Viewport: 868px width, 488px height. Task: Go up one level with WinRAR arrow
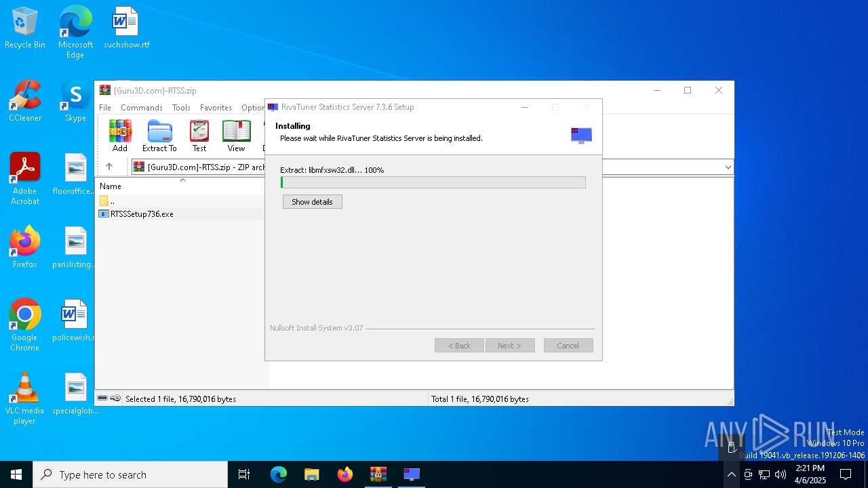108,167
